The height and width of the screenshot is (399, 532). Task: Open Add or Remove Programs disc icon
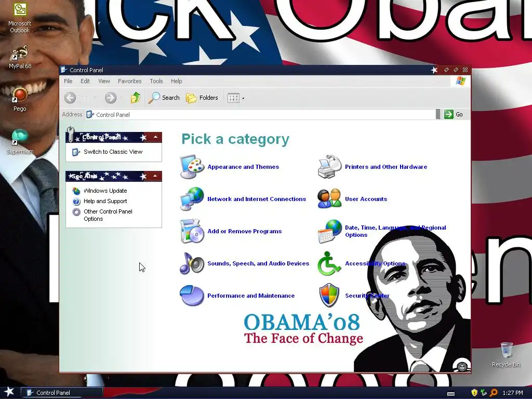(192, 231)
